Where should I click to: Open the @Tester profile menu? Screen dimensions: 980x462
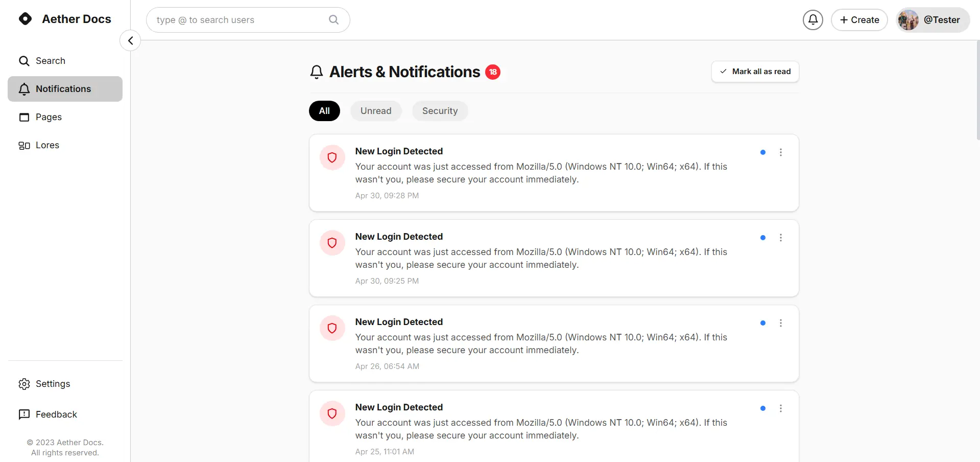933,20
